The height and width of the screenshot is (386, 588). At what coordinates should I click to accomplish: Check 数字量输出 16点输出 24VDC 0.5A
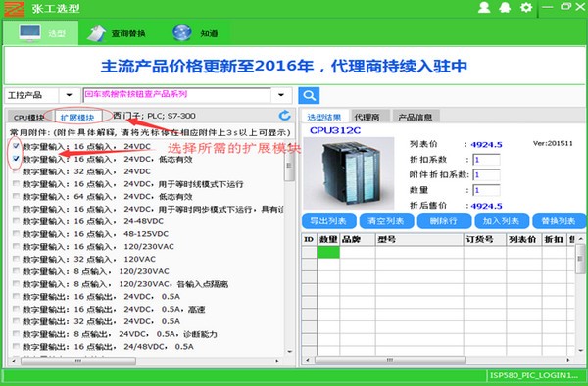(16, 296)
